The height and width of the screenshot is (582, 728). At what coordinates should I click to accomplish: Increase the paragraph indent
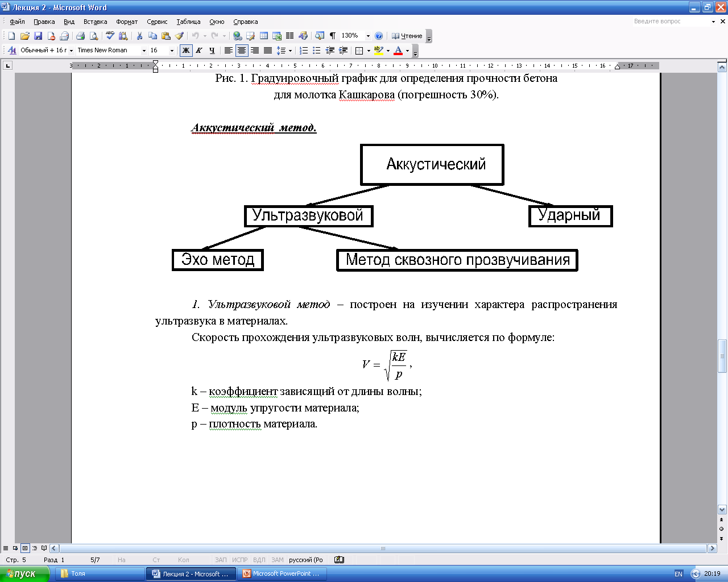(344, 51)
